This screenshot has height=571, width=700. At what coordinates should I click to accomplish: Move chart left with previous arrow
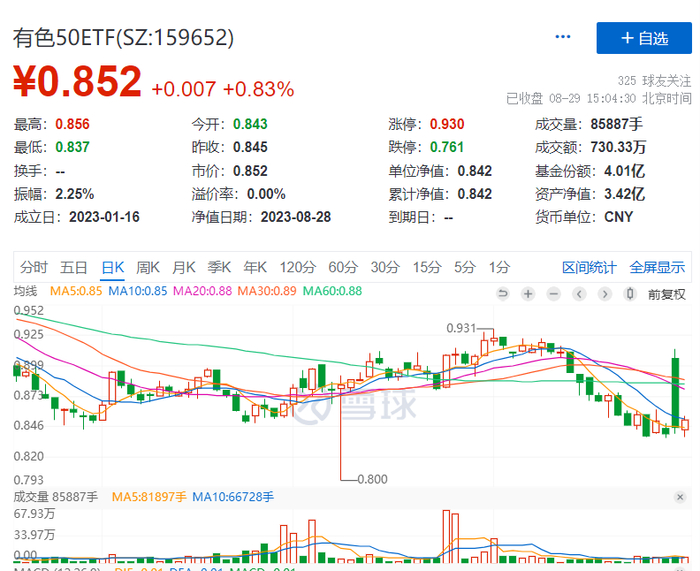click(x=579, y=294)
